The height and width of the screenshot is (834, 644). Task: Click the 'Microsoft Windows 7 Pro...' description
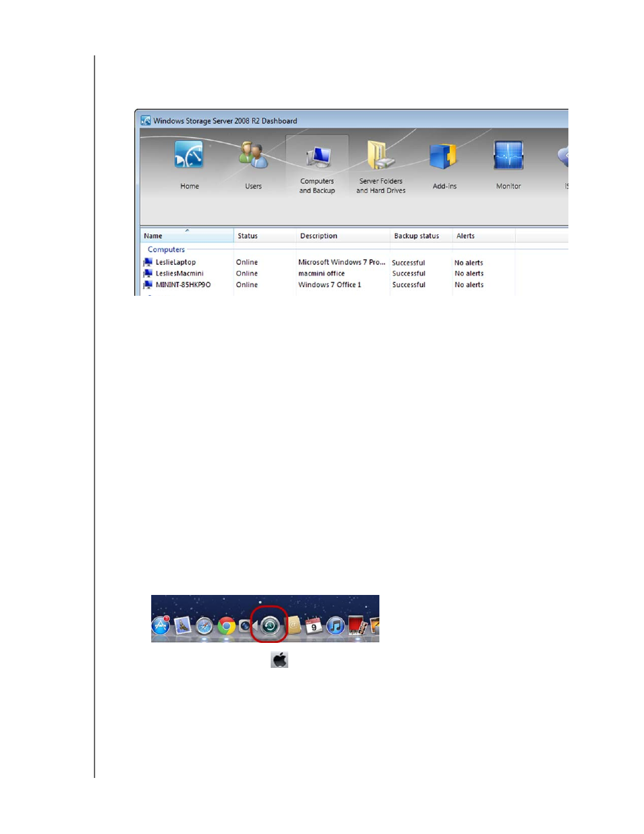[x=342, y=262]
